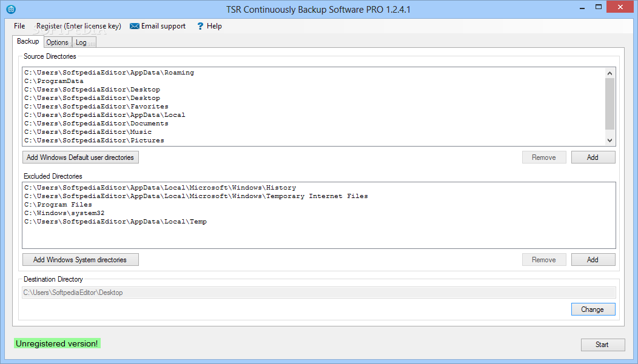
Task: Click the Source Directories scrollbar thumb
Action: tap(609, 104)
